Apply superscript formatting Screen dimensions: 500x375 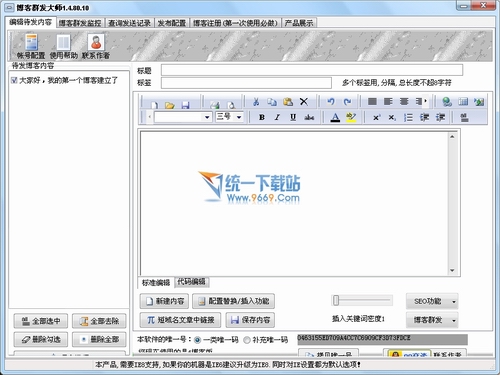tap(376, 117)
